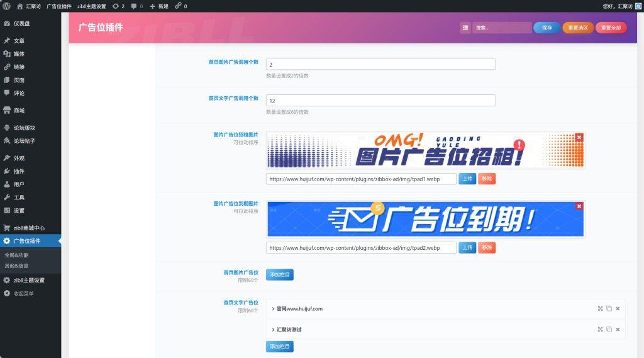This screenshot has height=358, width=644.
Task: Open the 评论 comments menu
Action: [30, 93]
